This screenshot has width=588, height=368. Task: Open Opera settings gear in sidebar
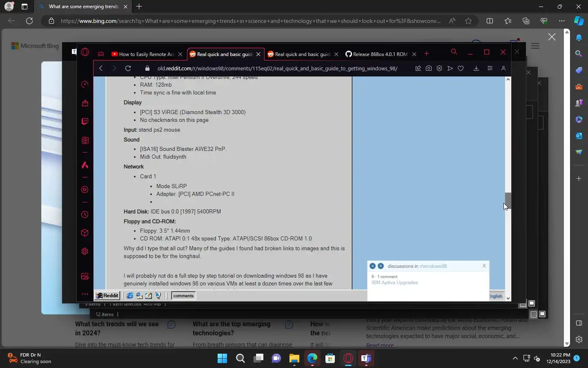[x=85, y=251]
